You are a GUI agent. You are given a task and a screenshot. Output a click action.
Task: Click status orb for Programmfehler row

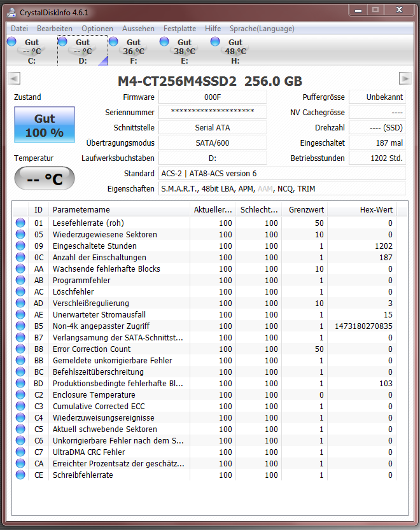(x=20, y=280)
